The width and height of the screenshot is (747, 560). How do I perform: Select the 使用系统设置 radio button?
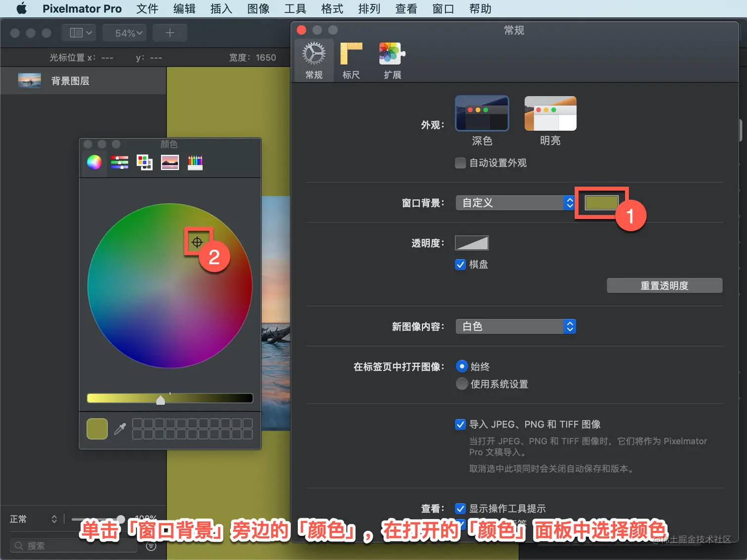pos(462,384)
